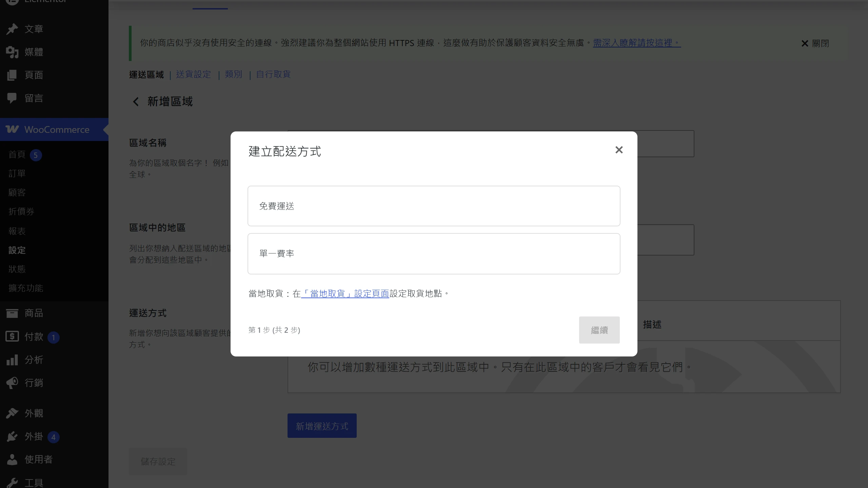This screenshot has width=868, height=488.
Task: Open the 「當地取貨」設定頁面 link
Action: point(345,293)
